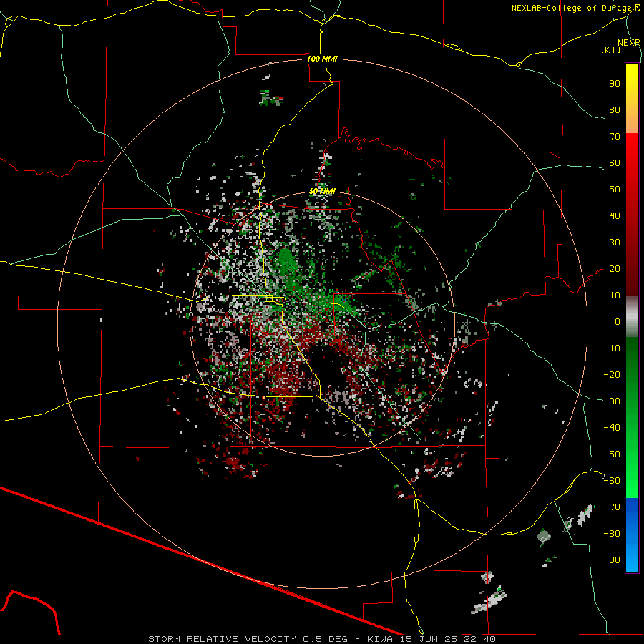Click the 60 value on the velocity scale
The width and height of the screenshot is (644, 644).
click(615, 162)
